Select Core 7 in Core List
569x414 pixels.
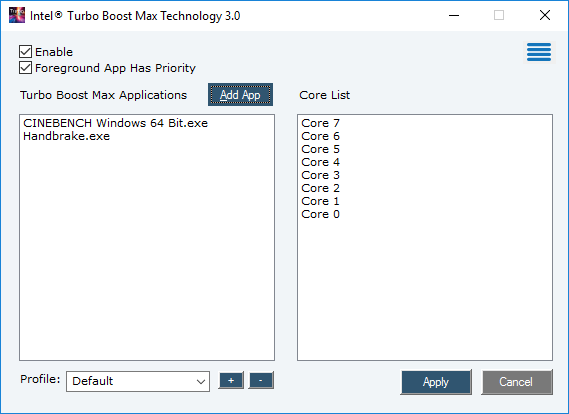point(320,123)
